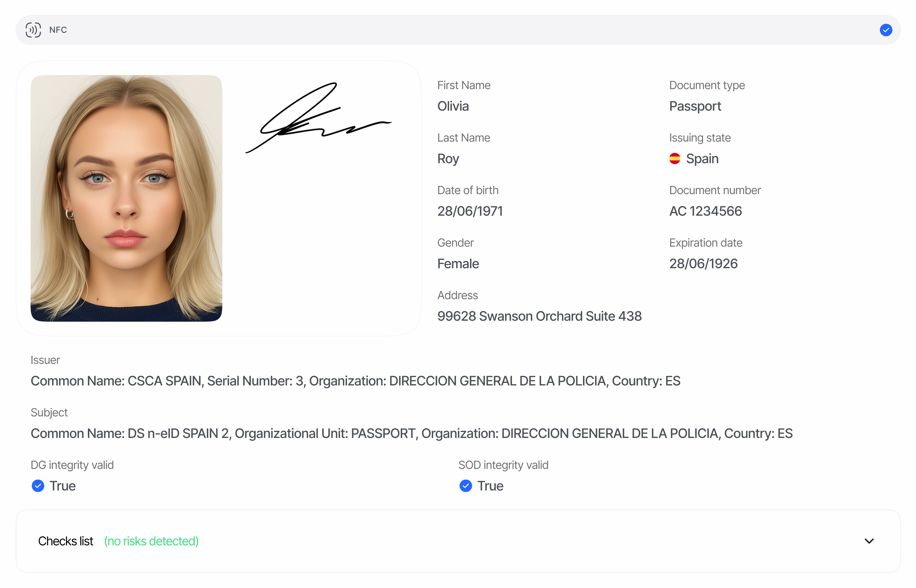This screenshot has height=588, width=916.
Task: Click the NFC scan icon
Action: (33, 30)
